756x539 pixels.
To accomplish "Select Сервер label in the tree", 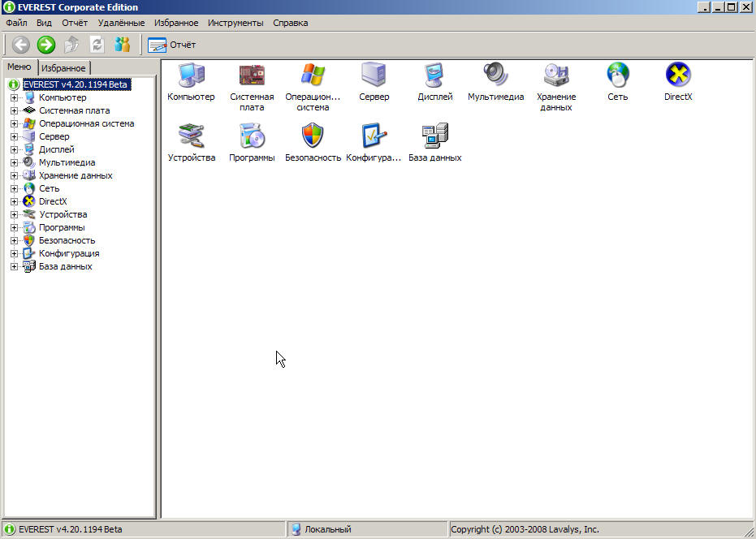I will tap(54, 136).
